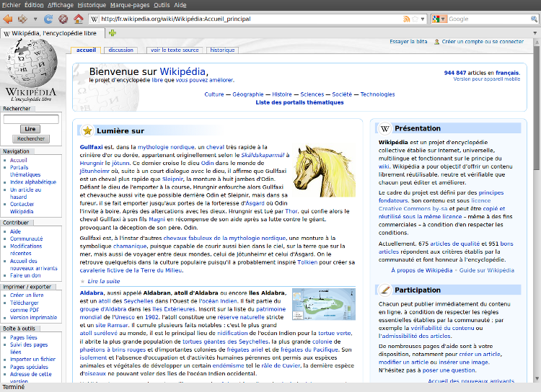Select the Wikipédia browser tab
541x392 pixels.
(x=53, y=33)
